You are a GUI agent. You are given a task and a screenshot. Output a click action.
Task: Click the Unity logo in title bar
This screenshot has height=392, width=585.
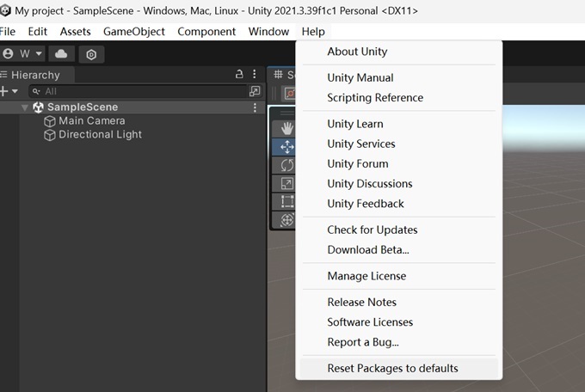pos(5,10)
